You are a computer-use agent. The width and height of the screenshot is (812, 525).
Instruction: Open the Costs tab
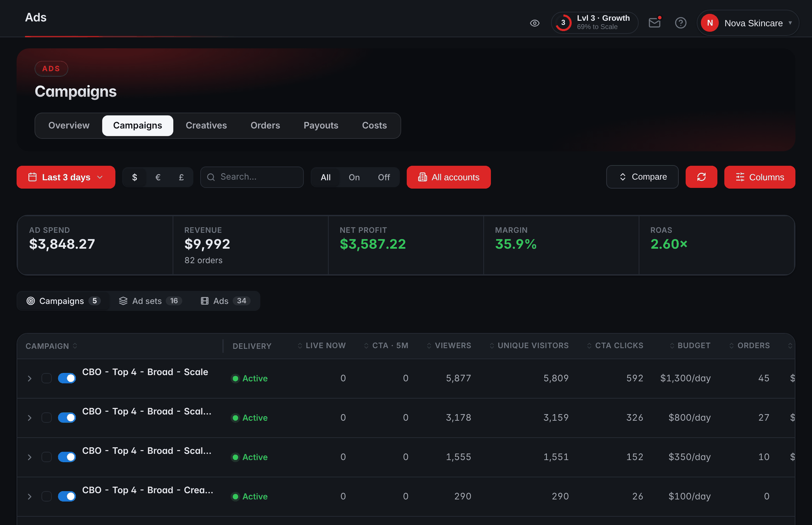tap(374, 125)
